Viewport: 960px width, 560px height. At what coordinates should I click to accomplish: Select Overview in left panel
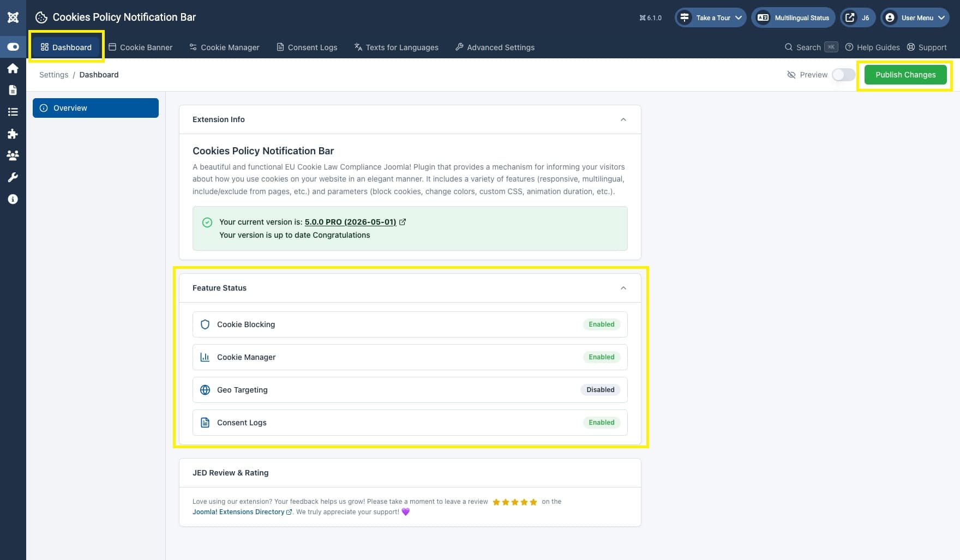95,108
